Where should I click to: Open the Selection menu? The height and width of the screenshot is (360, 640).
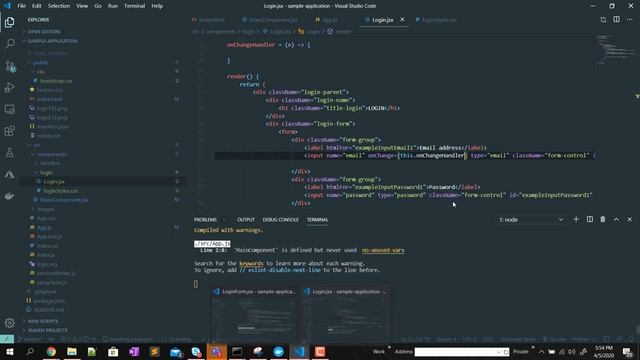click(59, 6)
